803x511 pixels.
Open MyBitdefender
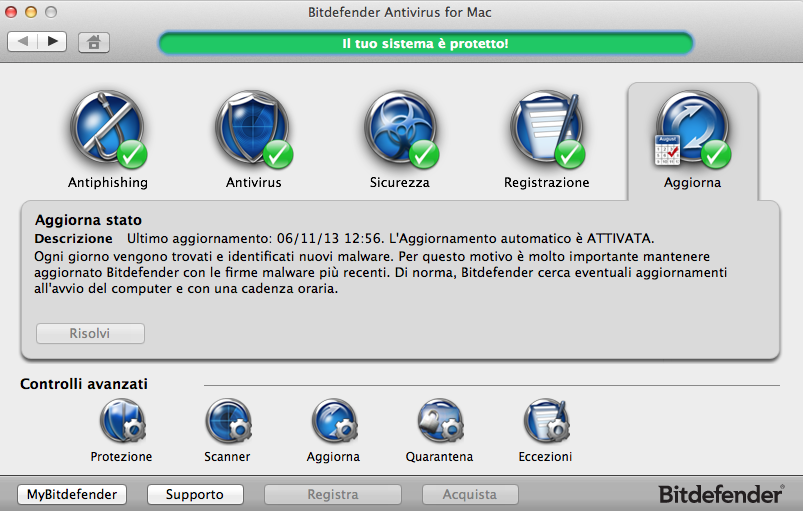(x=72, y=494)
